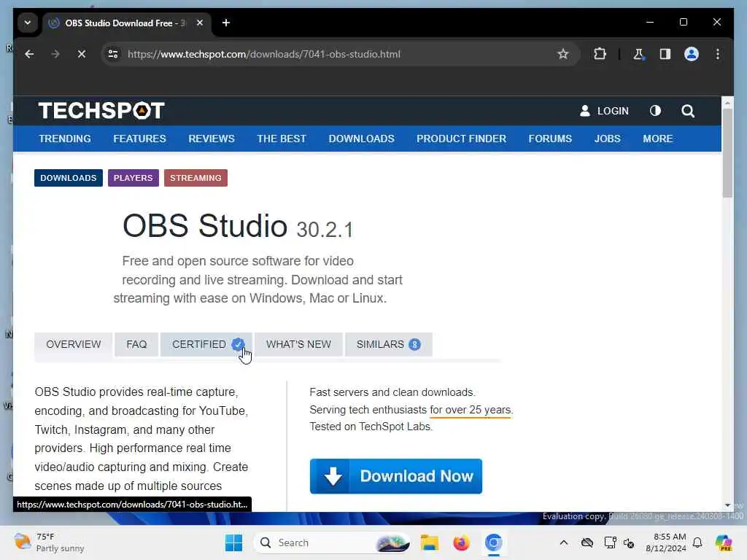Open Chrome three-dot menu
The height and width of the screenshot is (560, 747).
718,54
